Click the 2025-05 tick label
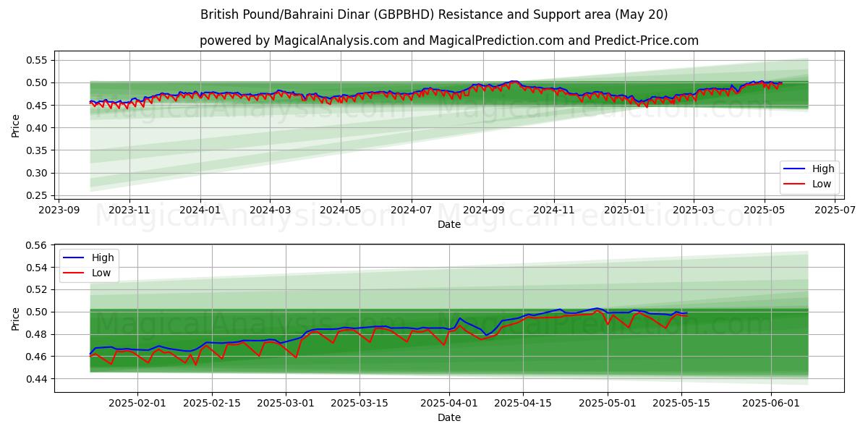The width and height of the screenshot is (868, 434). [765, 210]
